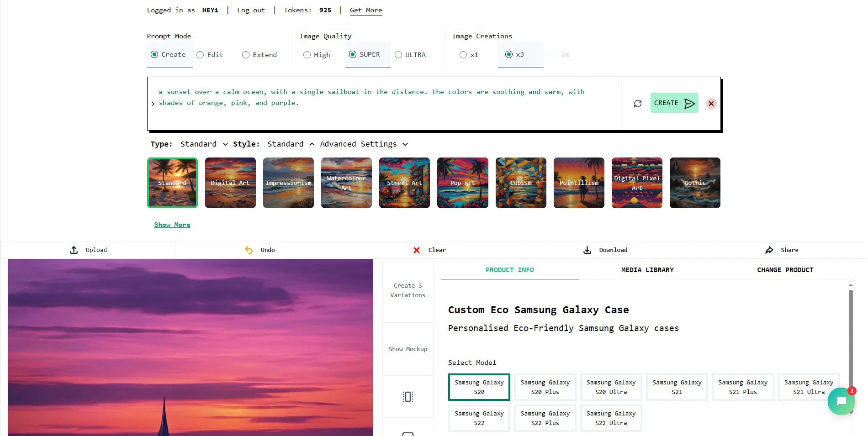Click the Download icon in toolbar
Screen dimensions: 868x436
point(587,250)
